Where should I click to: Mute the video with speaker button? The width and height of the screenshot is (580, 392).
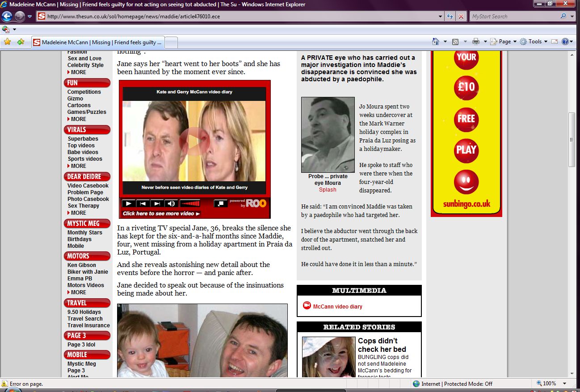click(171, 204)
